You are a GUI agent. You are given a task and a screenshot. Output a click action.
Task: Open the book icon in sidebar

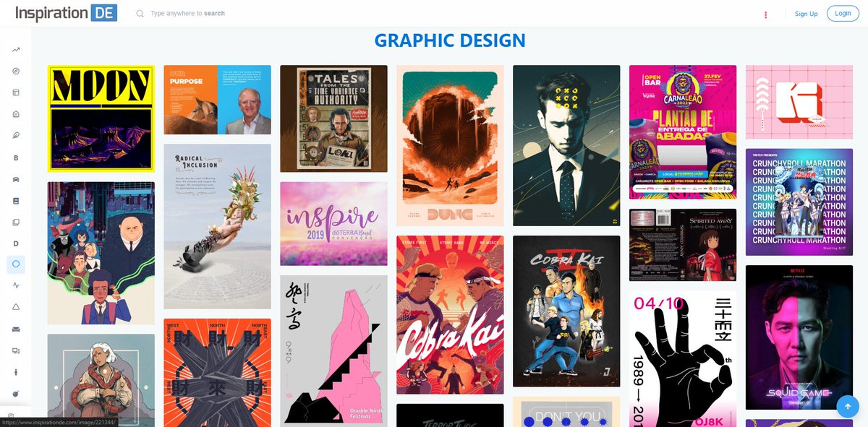[x=16, y=200]
